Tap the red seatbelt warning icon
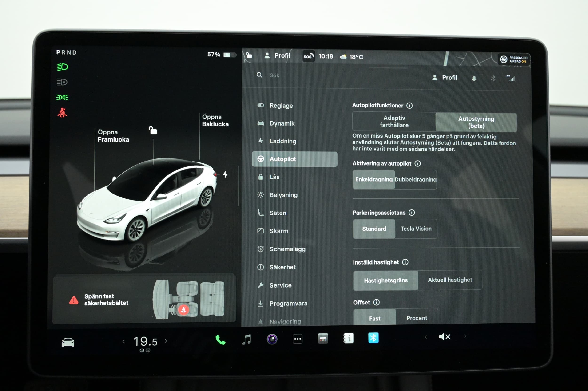The image size is (588, 391). [x=62, y=112]
